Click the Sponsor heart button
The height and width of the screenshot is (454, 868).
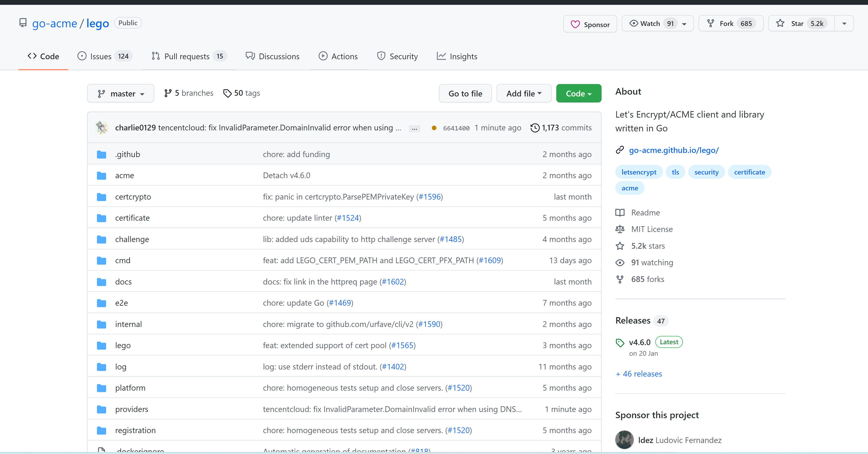click(590, 24)
